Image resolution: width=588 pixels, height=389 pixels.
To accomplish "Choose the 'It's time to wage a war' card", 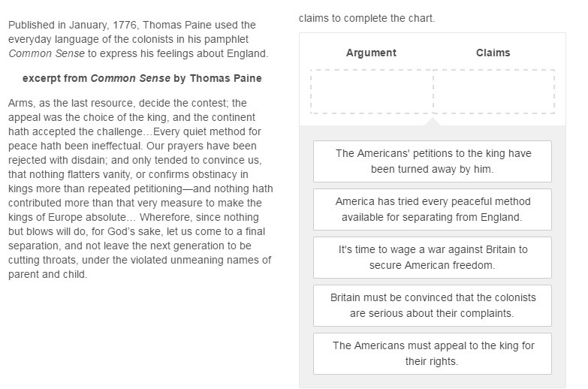I will click(433, 257).
